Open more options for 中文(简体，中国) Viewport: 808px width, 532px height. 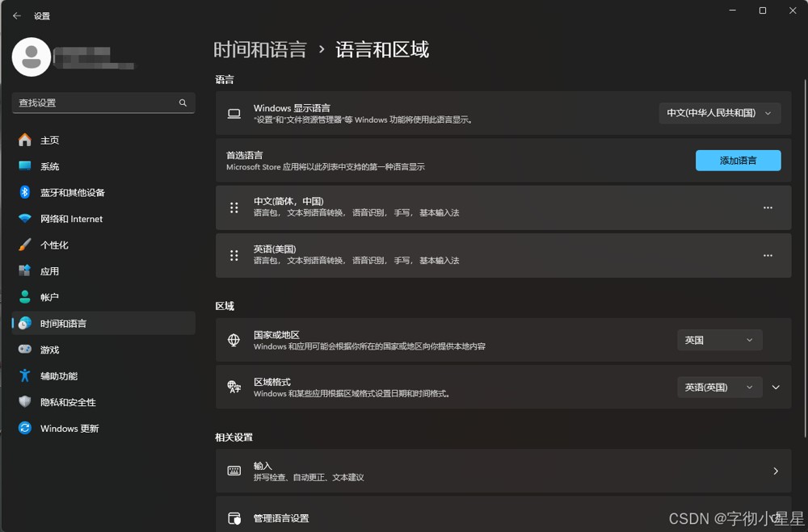768,207
